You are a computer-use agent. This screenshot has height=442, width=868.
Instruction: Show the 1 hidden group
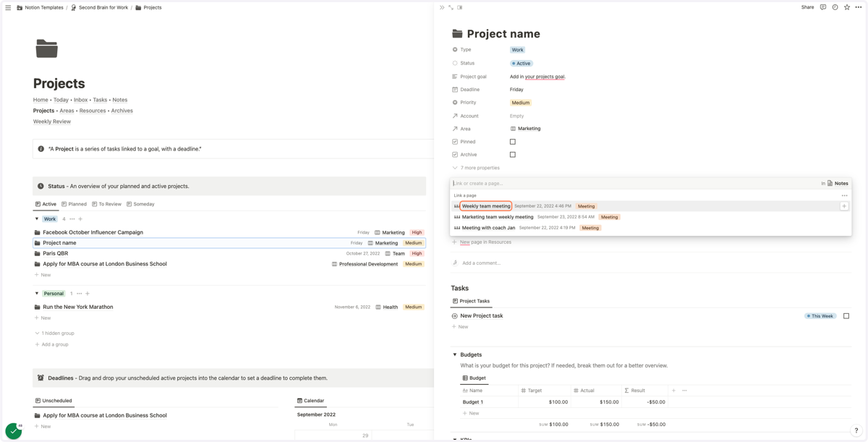point(55,333)
